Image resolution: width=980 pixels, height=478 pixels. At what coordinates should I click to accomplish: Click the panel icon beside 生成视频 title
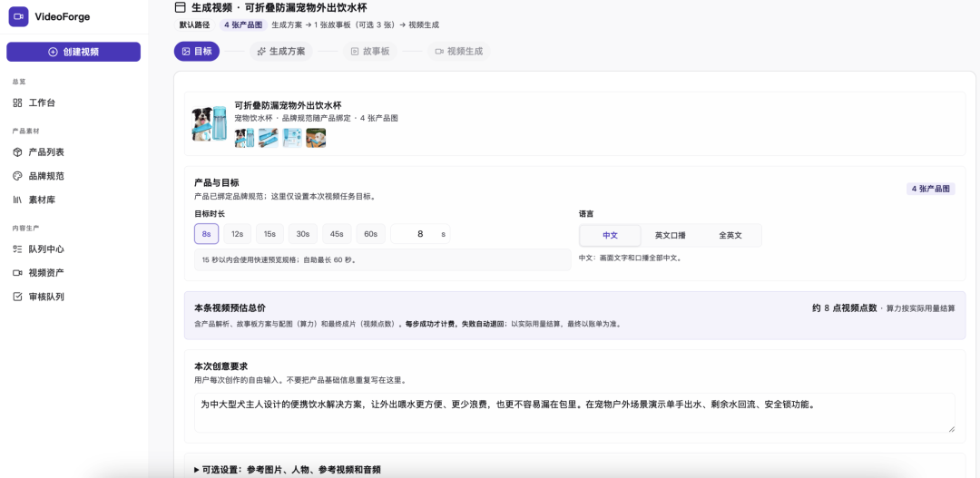tap(181, 7)
